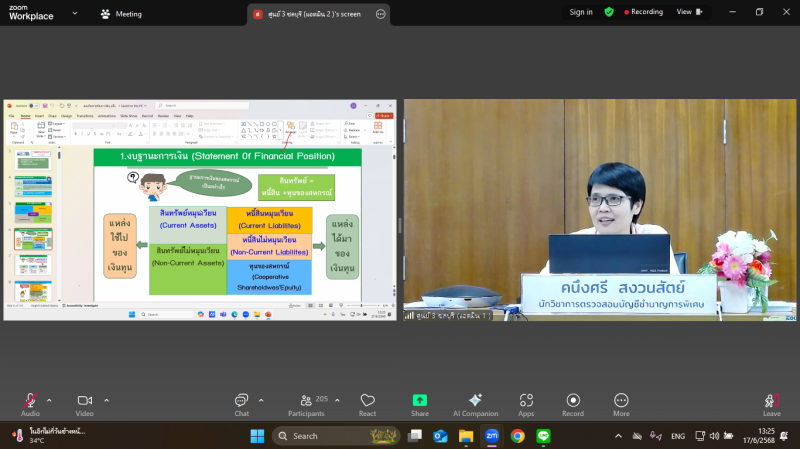Click signal bars icon on speaker video

pyautogui.click(x=409, y=316)
